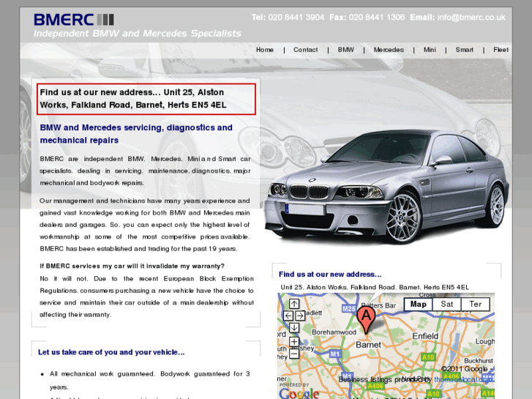The height and width of the screenshot is (399, 532).
Task: Switch the map to Ter view
Action: [x=476, y=305]
